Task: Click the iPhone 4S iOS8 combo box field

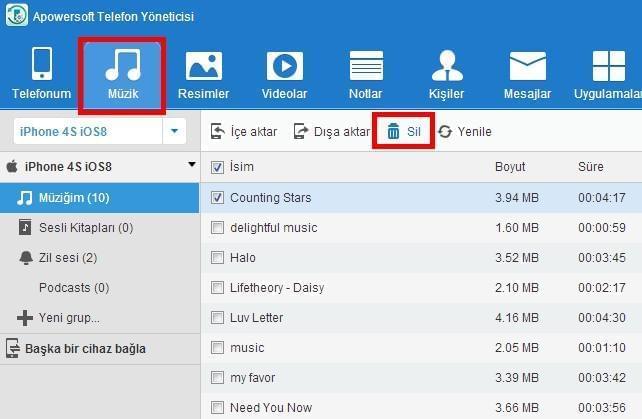Action: coord(100,131)
